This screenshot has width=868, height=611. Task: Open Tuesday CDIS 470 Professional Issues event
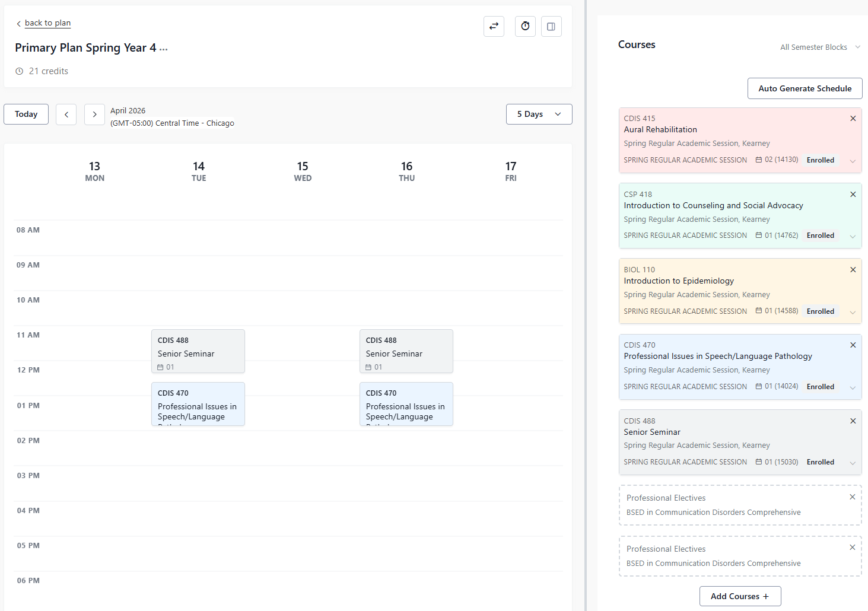(x=198, y=404)
